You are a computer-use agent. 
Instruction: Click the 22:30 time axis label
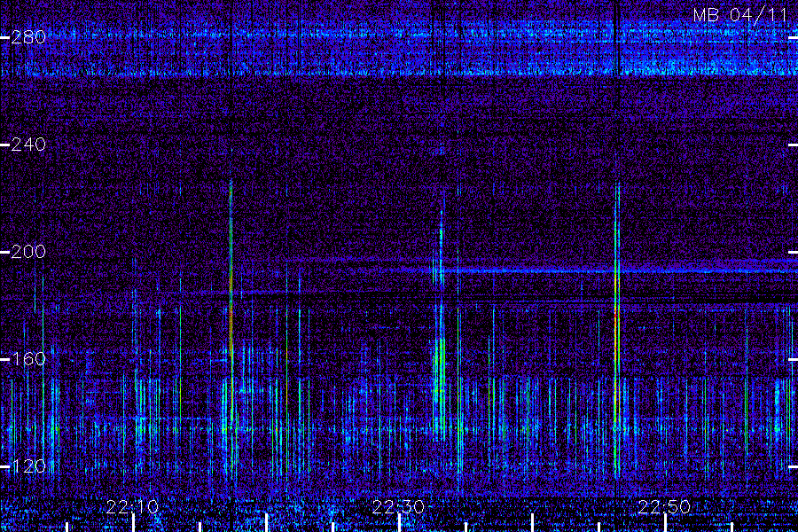click(x=398, y=507)
